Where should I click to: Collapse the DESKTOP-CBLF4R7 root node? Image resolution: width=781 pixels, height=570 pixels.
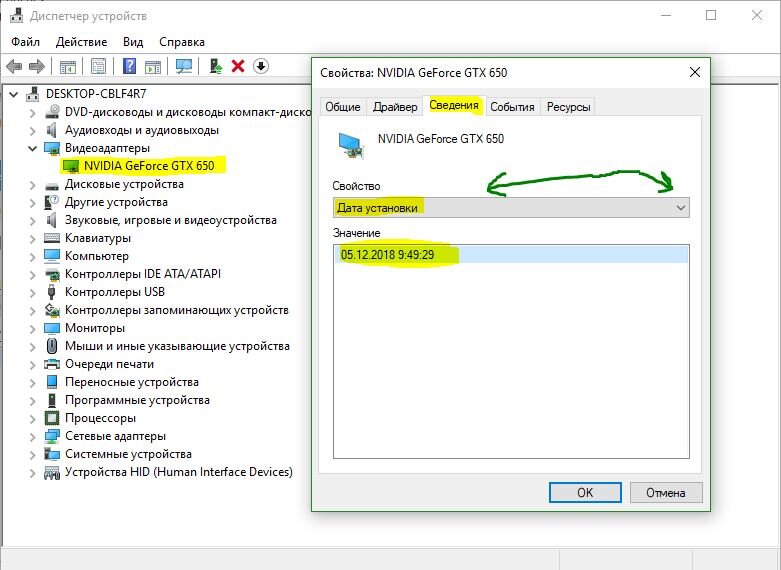pos(13,94)
